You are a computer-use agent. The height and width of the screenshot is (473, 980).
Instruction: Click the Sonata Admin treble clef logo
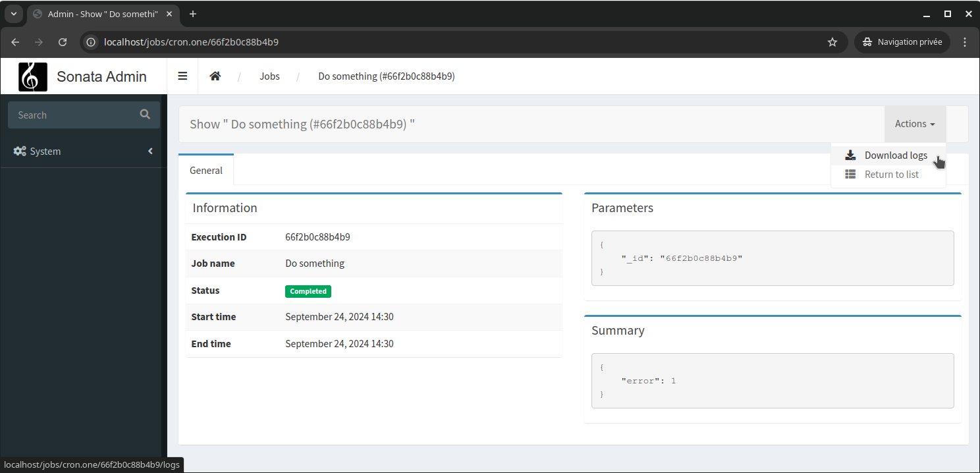[x=33, y=76]
